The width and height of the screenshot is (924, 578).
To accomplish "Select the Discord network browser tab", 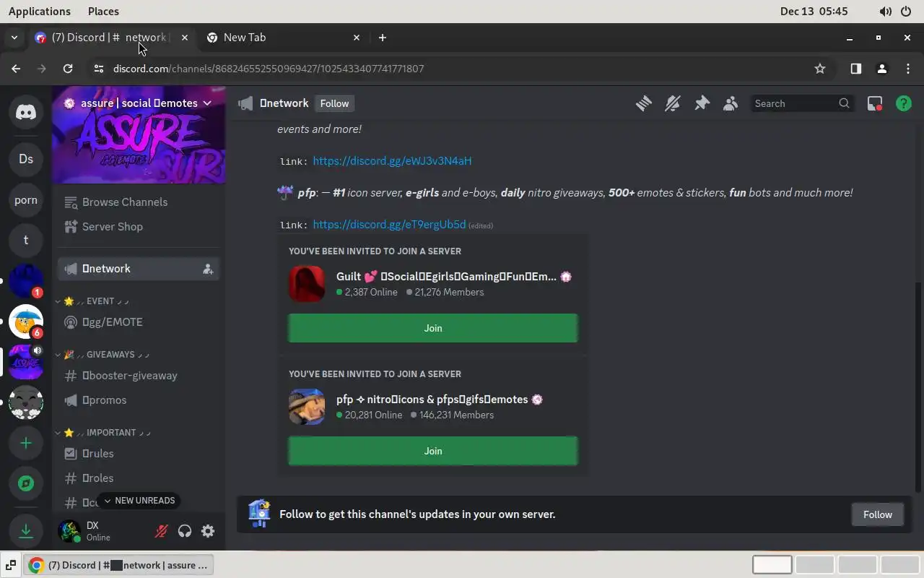I will click(x=110, y=38).
